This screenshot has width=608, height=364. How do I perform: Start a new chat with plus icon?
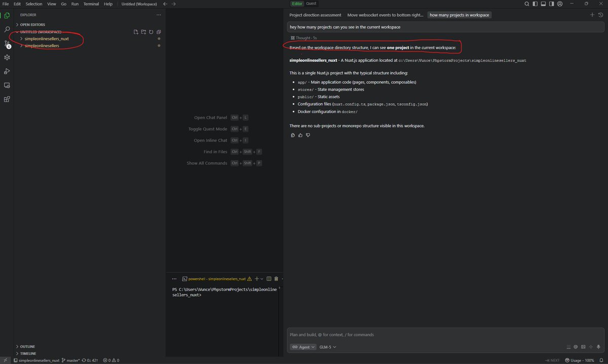(x=592, y=15)
